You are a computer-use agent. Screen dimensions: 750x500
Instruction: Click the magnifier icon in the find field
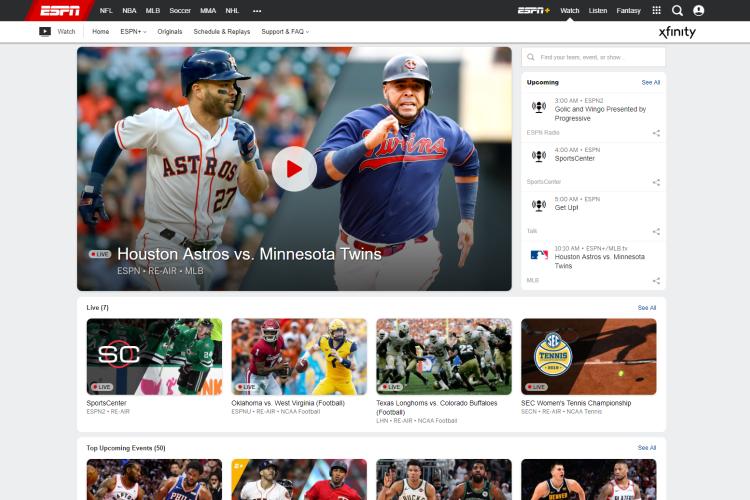(530, 57)
